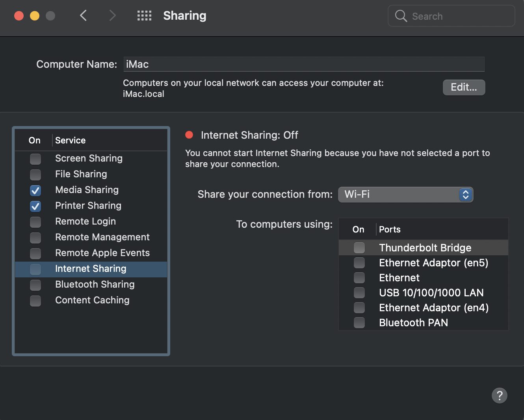Select the USB 10/100/1000 LAN port row
The height and width of the screenshot is (420, 524).
[x=431, y=293]
